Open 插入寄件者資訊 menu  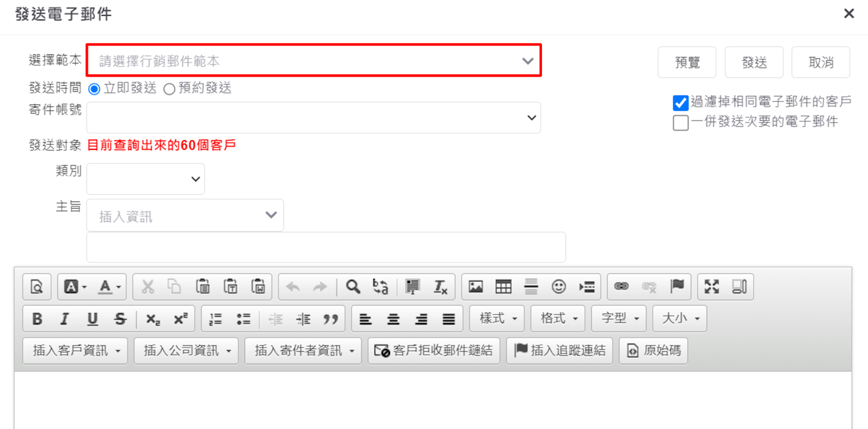tap(303, 351)
